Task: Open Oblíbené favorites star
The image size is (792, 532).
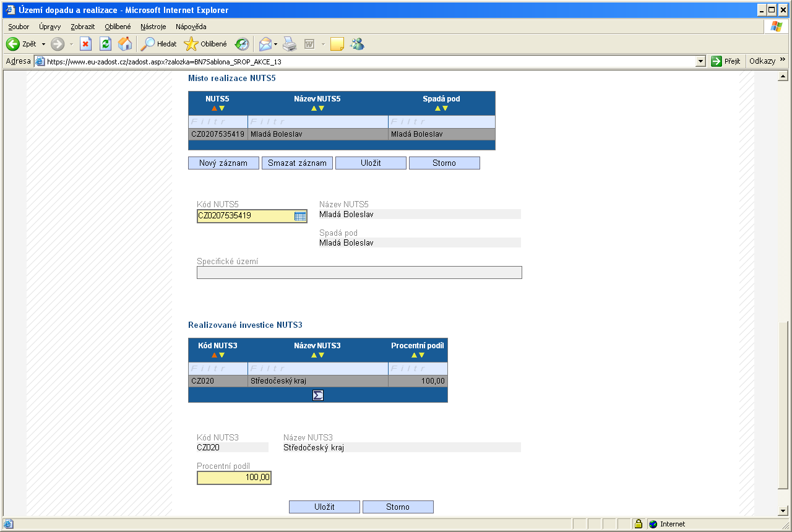Action: click(x=206, y=44)
